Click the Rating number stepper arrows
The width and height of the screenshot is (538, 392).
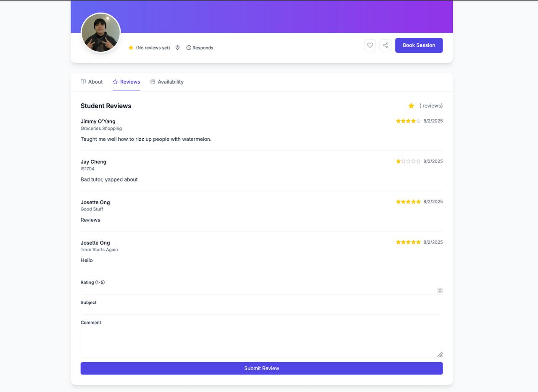(440, 290)
